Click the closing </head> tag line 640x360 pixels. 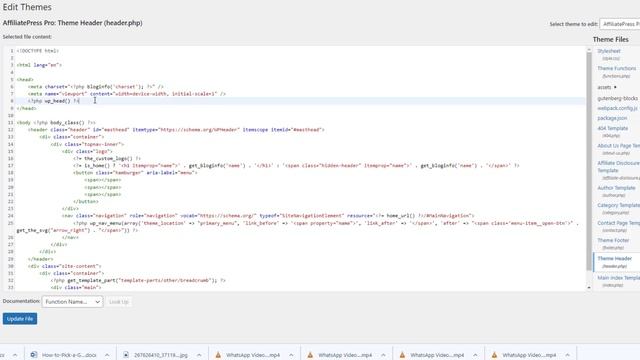tap(27, 108)
